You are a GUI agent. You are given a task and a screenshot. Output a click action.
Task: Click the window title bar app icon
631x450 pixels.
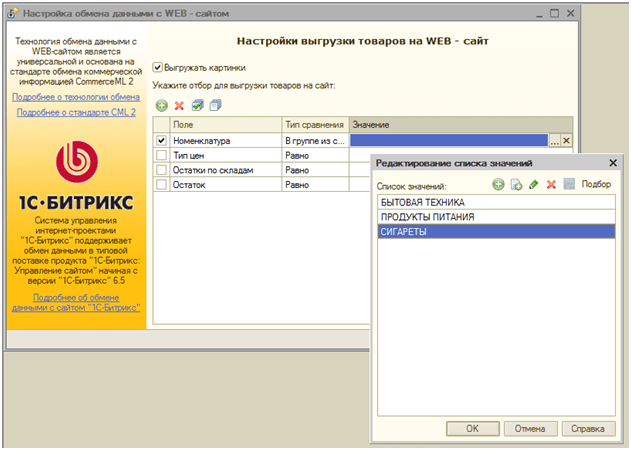point(12,13)
